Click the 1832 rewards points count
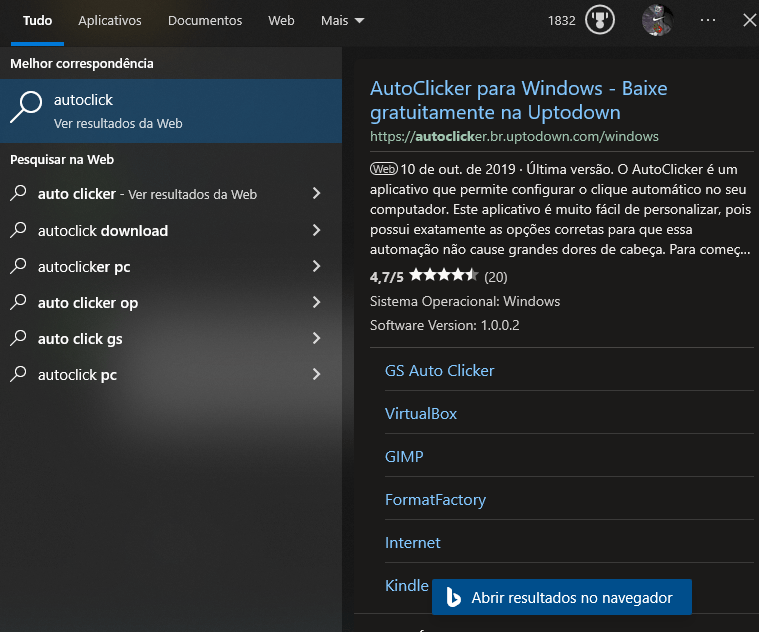This screenshot has height=632, width=759. 562,20
